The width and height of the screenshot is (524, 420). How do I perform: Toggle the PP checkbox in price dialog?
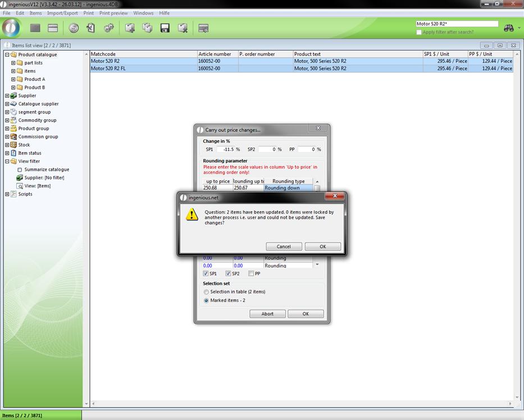[x=251, y=273]
